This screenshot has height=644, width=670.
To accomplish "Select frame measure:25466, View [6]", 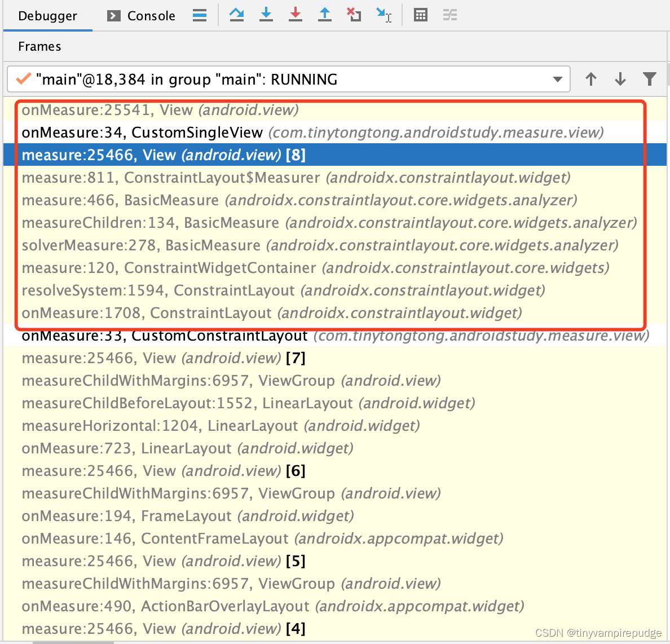I will point(335,471).
